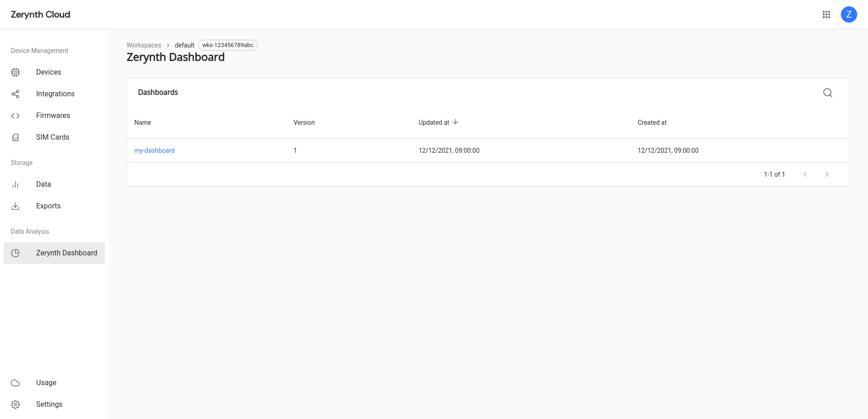Click the breadcrumb chevron separator

click(x=168, y=45)
